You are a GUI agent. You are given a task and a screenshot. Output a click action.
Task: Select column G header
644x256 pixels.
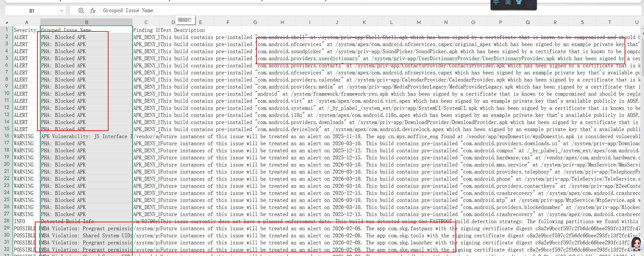(x=255, y=22)
